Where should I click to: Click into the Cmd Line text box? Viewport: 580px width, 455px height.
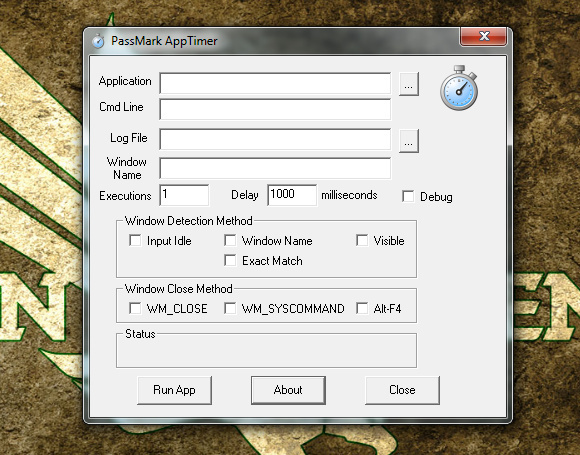[x=275, y=109]
